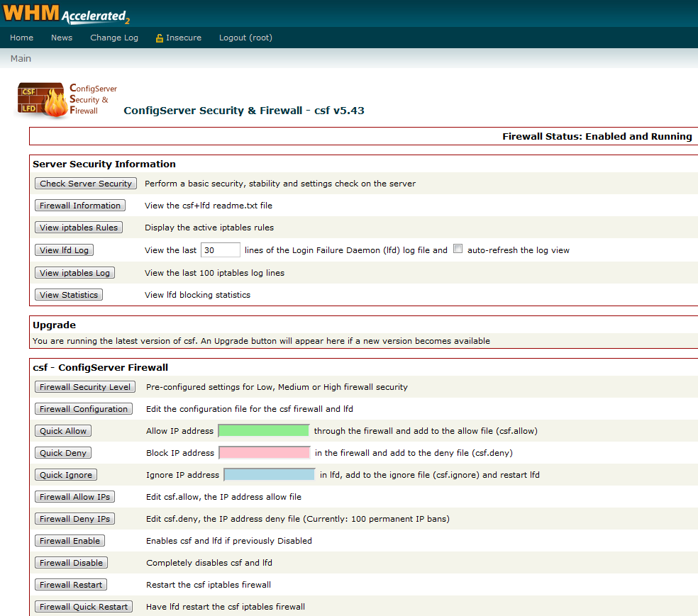The image size is (698, 616).
Task: Open the News menu item
Action: (x=62, y=38)
